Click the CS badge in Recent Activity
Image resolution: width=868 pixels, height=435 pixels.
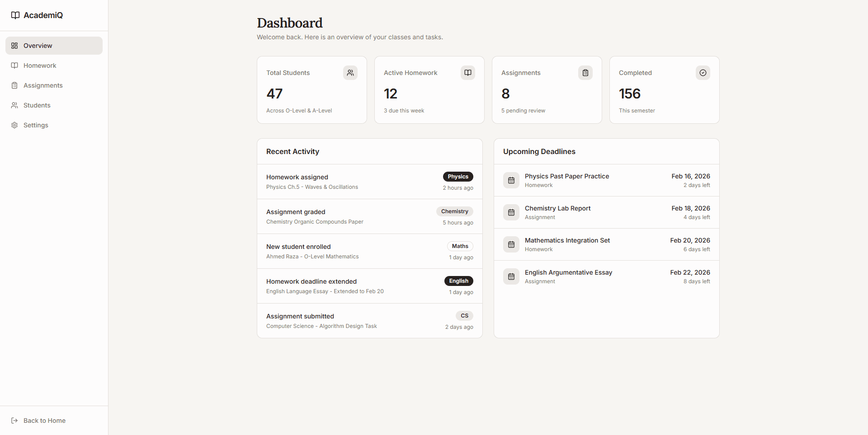pyautogui.click(x=464, y=316)
